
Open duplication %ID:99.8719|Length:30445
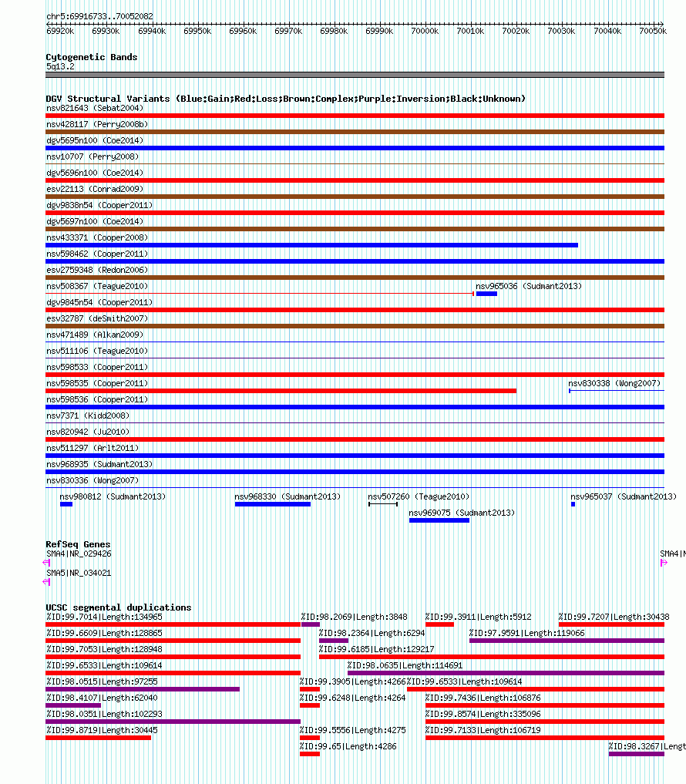102,730
